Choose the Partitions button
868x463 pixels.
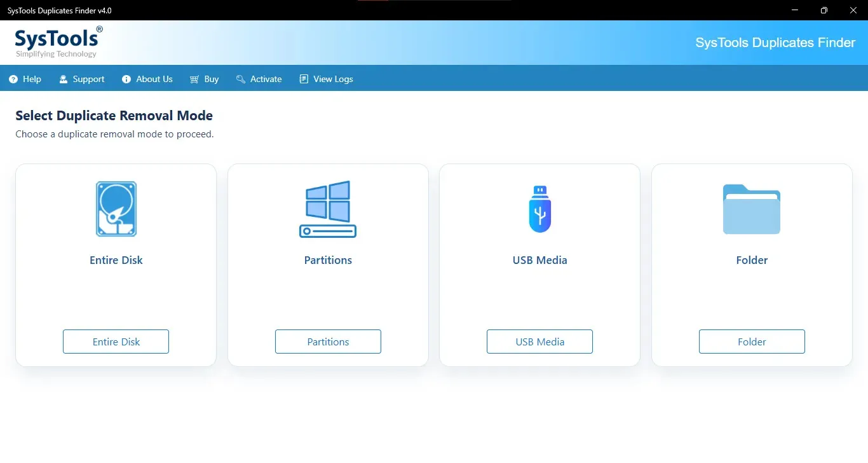tap(328, 342)
